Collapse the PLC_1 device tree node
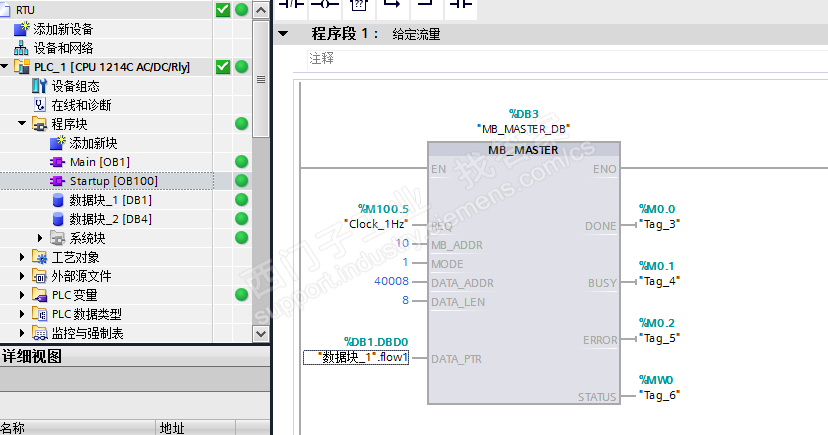This screenshot has width=828, height=435. 5,67
